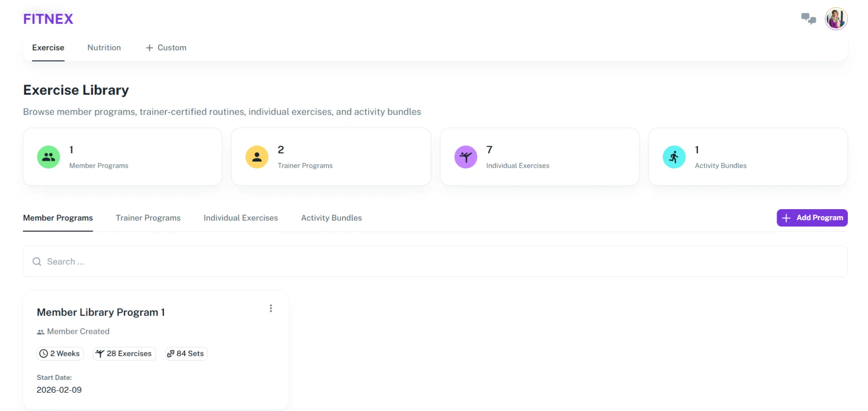
Task: Click the yellow Trainer Programs icon
Action: [x=257, y=157]
